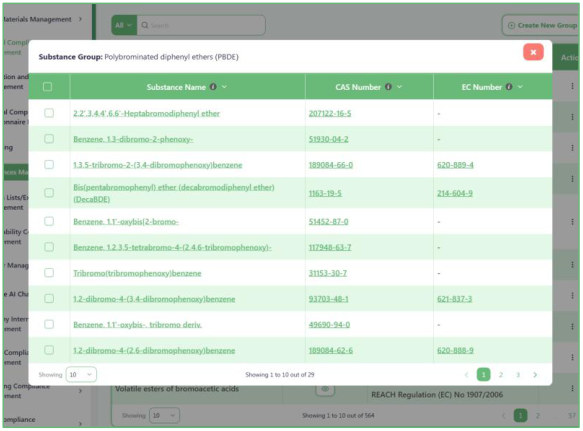Open Tribromo(tribromophenoxy)benzene substance link
Viewport: 583px width, 431px height.
tap(137, 273)
